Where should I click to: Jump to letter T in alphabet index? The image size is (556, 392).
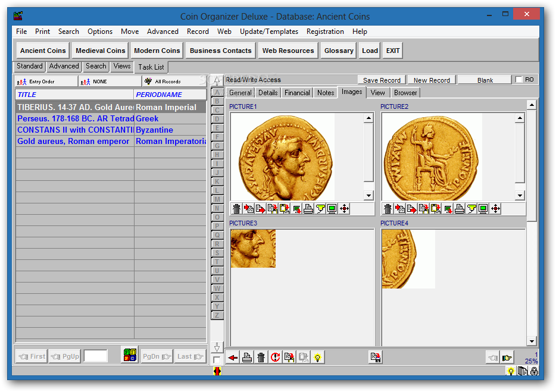point(217,262)
